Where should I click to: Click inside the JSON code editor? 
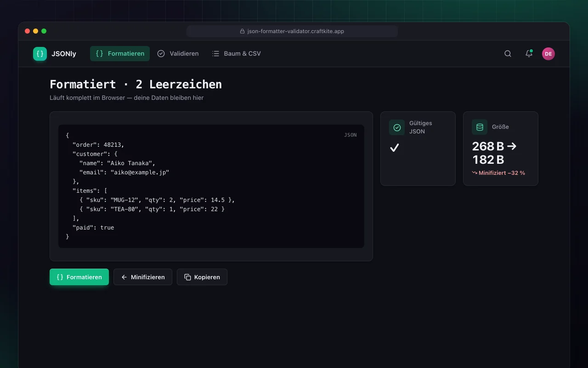211,186
